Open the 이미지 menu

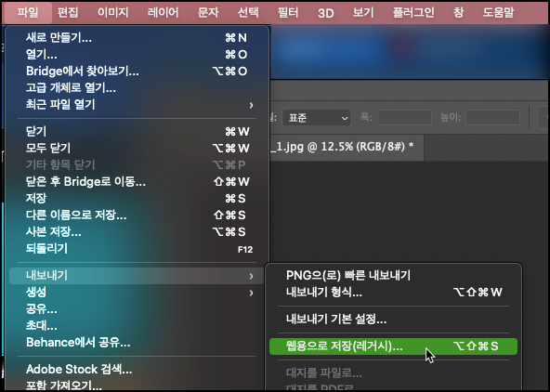(x=113, y=13)
